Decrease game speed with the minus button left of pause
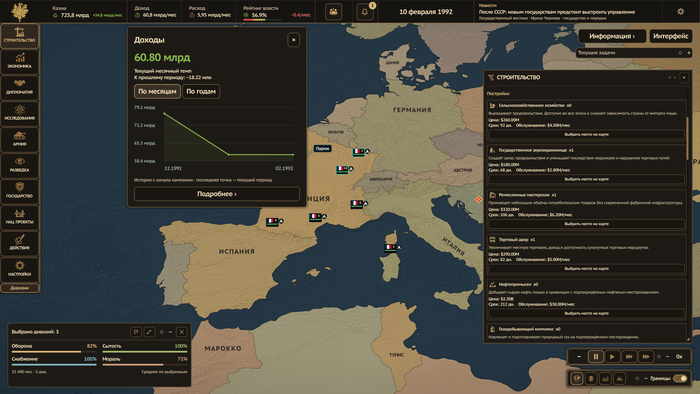Viewport: 700px width, 394px height. pyautogui.click(x=579, y=357)
